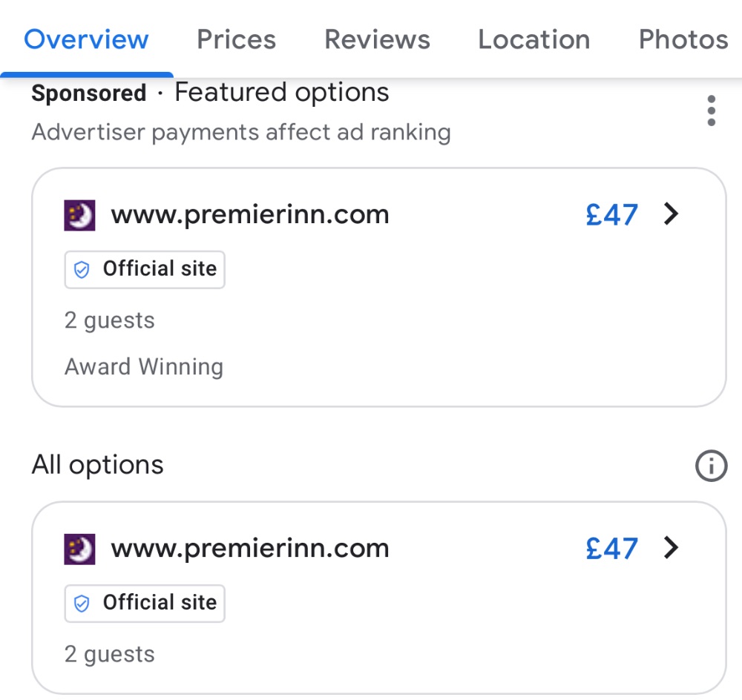
Task: Expand chevron arrow in All options card
Action: tap(671, 548)
